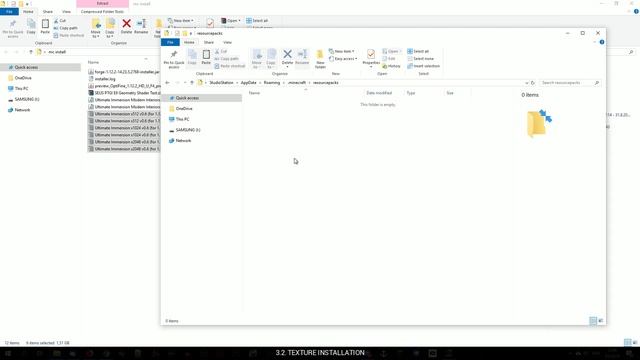Image resolution: width=640 pixels, height=360 pixels.
Task: Click Roaming in the breadcrumb path
Action: tap(272, 83)
